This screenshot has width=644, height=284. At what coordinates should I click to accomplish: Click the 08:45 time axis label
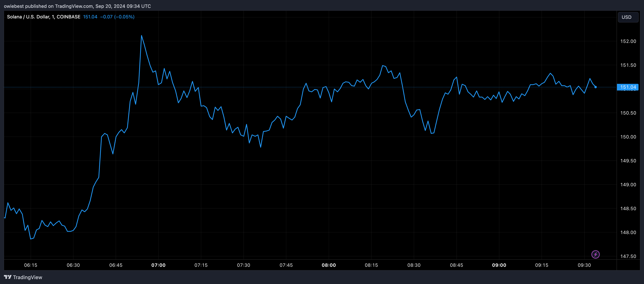(456, 265)
